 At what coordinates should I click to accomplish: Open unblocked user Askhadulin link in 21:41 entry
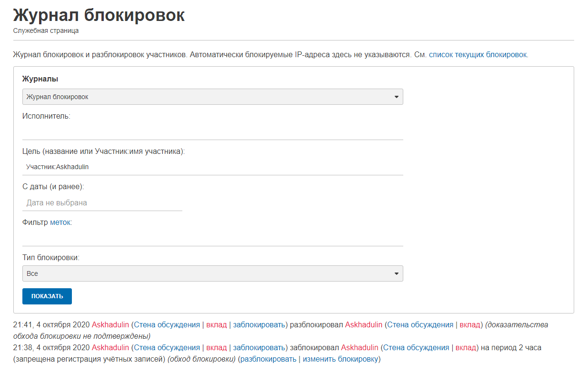[363, 325]
